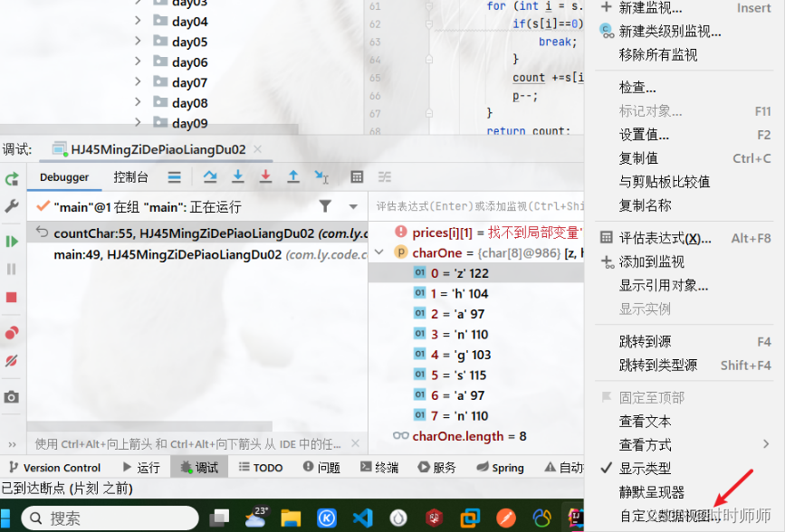
Task: Pause the program execution
Action: click(x=12, y=270)
